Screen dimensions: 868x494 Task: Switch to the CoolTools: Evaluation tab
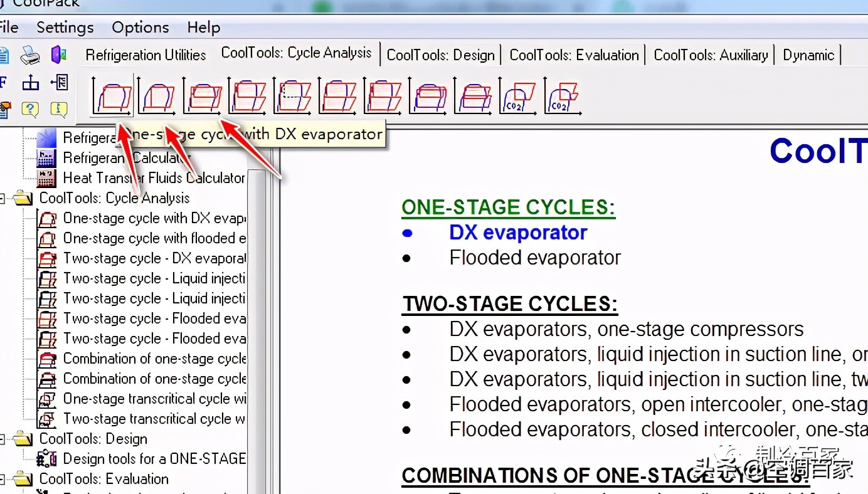pyautogui.click(x=574, y=55)
